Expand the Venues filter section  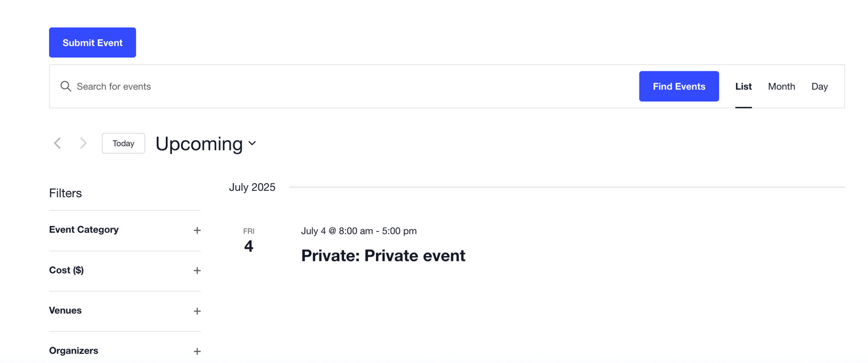(197, 311)
